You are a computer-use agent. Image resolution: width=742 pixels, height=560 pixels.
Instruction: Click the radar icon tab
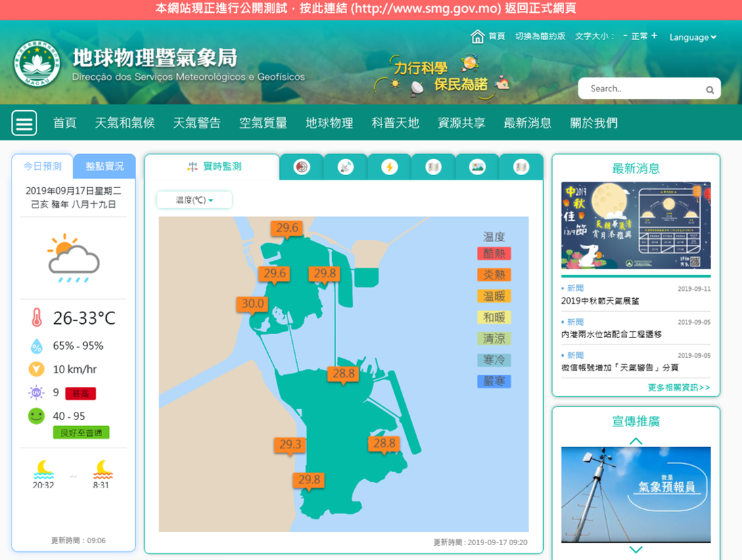coord(302,167)
